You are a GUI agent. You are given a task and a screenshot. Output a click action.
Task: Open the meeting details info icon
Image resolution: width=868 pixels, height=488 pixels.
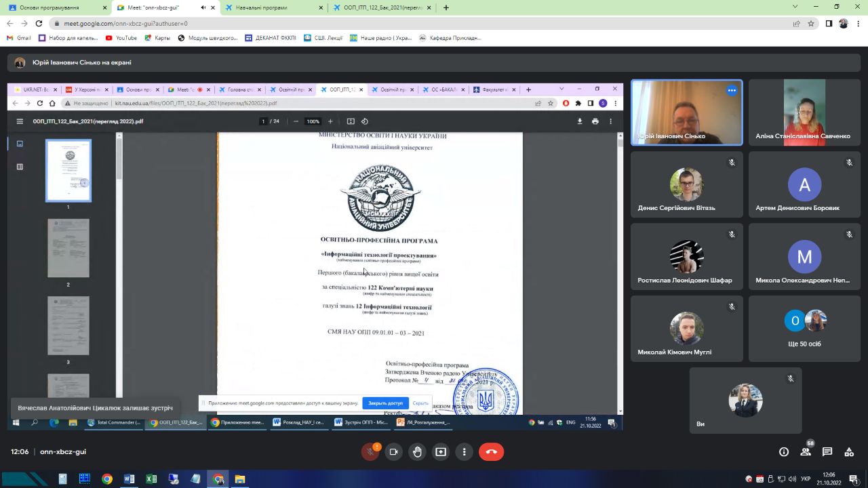[784, 452]
